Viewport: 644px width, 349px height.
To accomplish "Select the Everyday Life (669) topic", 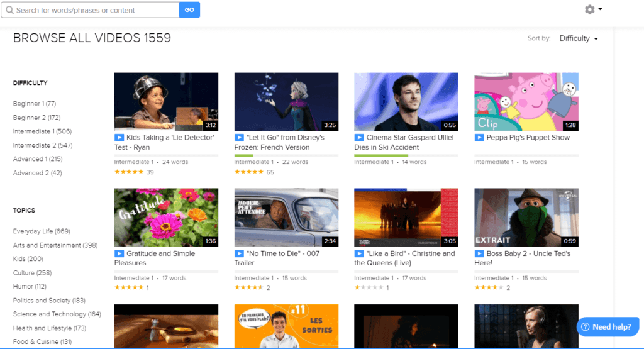I will coord(42,231).
